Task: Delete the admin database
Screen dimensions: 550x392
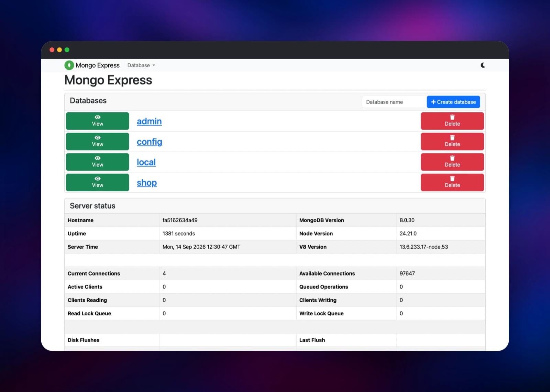Action: 452,121
